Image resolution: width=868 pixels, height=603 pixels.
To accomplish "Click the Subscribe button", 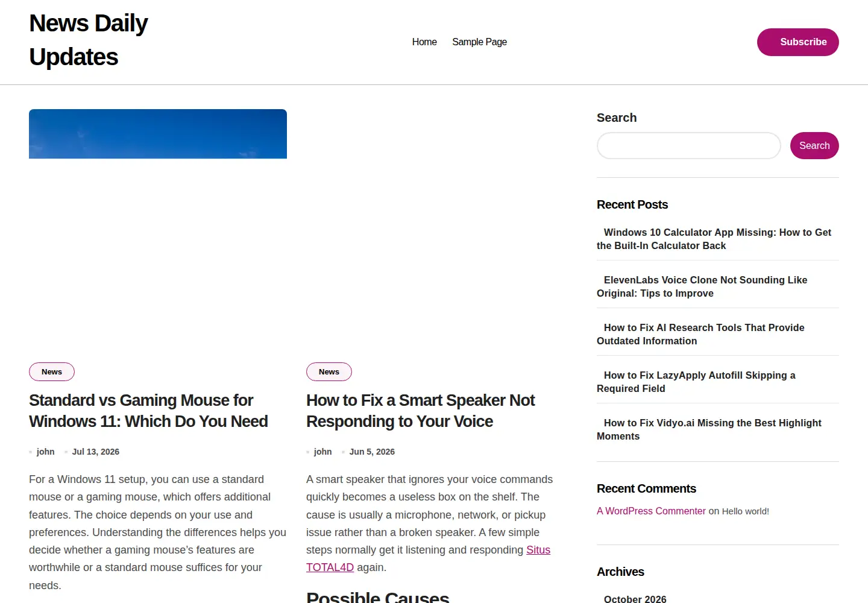I will point(797,42).
